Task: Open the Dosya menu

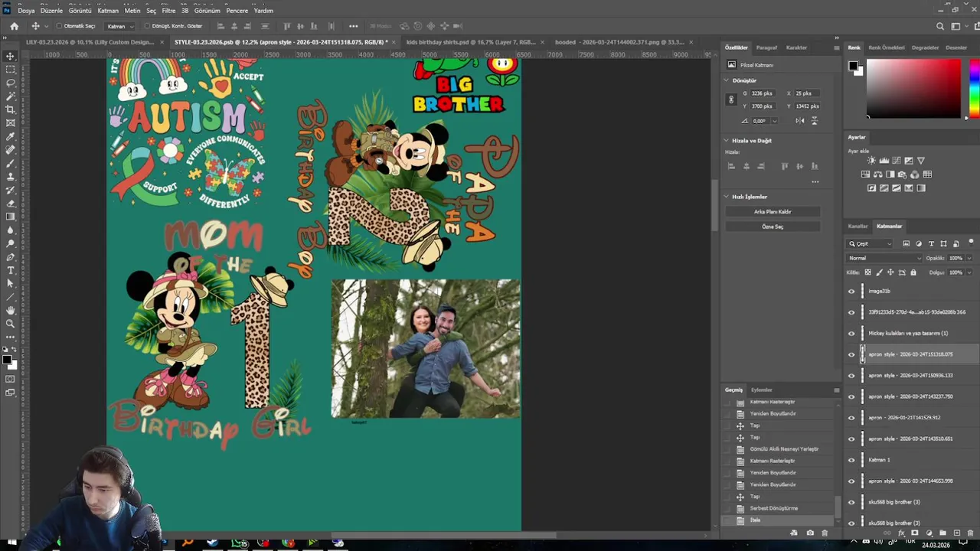Action: click(x=26, y=11)
